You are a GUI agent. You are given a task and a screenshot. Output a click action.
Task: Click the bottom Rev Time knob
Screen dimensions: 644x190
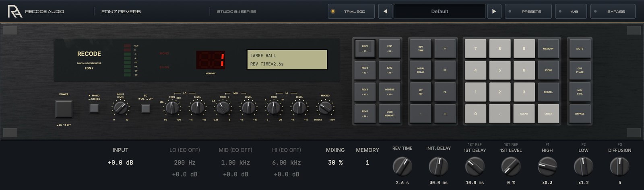click(x=402, y=166)
